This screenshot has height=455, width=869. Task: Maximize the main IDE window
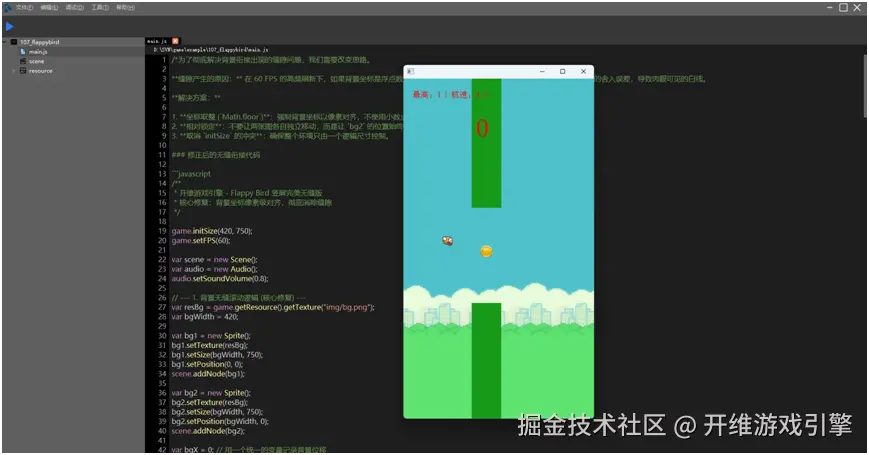click(844, 7)
